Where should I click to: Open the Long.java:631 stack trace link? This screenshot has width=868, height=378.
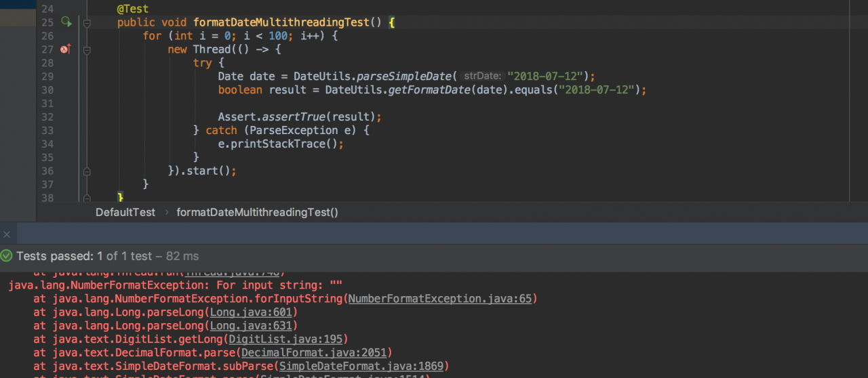pyautogui.click(x=251, y=326)
